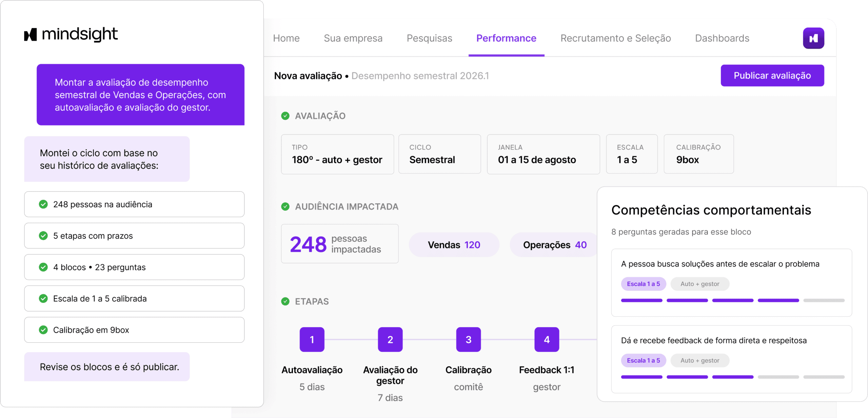
Task: Open 'Escala de 1 a 5 calibrada' item
Action: (134, 298)
